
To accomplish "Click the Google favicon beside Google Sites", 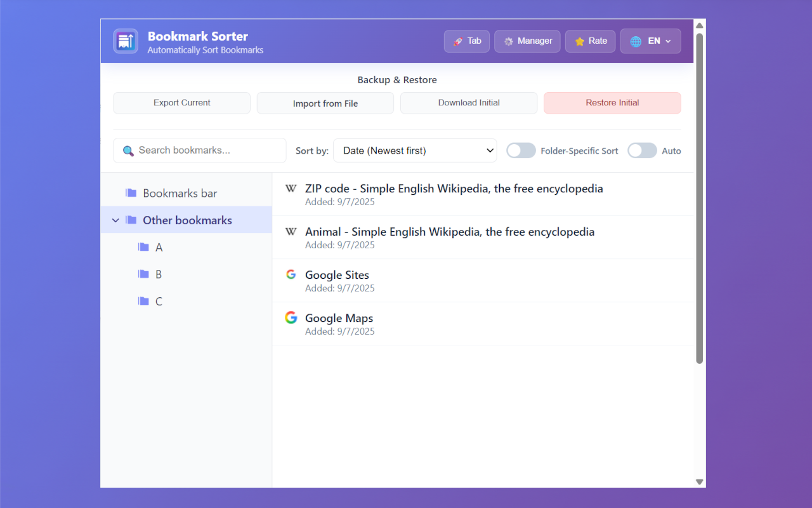I will tap(291, 274).
